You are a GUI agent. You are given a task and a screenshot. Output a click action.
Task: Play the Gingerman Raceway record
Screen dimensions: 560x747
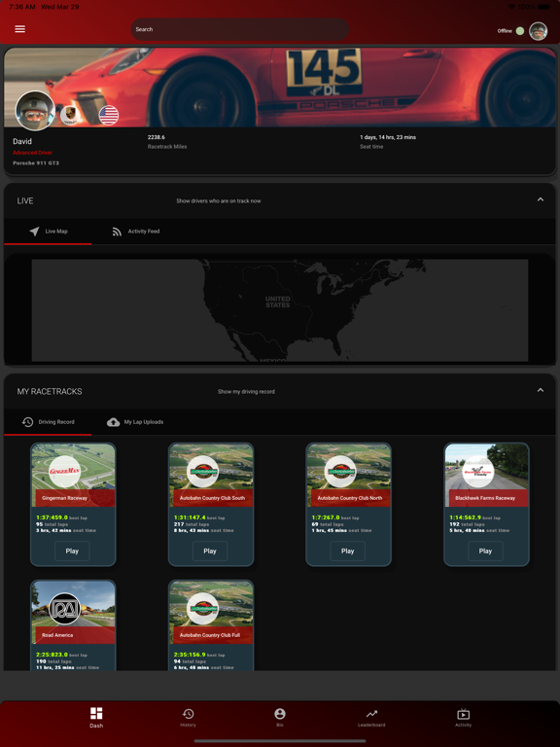coord(72,551)
